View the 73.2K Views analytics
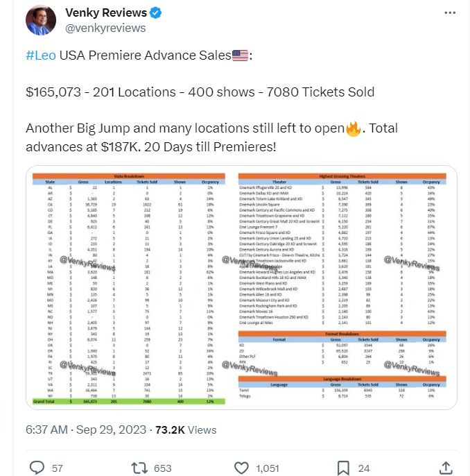 187,430
